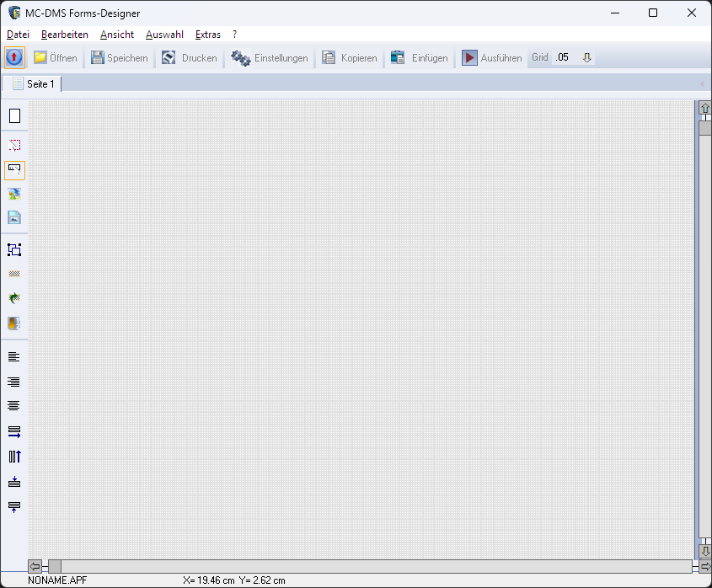Click the vertical scrollbar up arrow
712x588 pixels.
pos(705,109)
